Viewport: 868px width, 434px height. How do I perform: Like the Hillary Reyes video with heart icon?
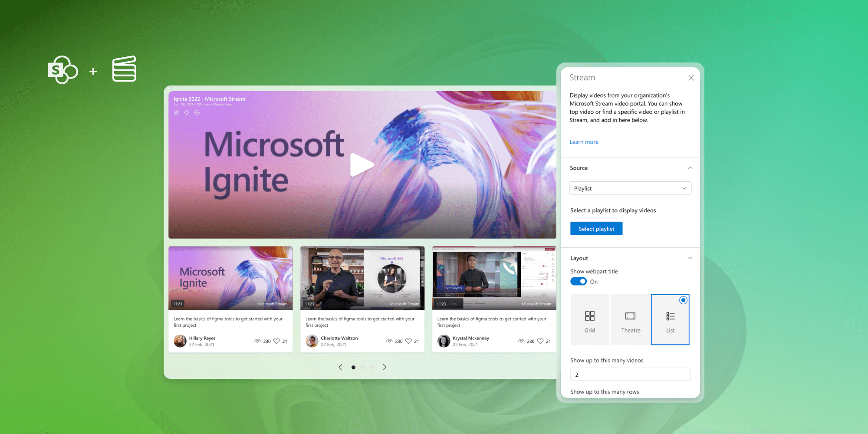[x=276, y=341]
